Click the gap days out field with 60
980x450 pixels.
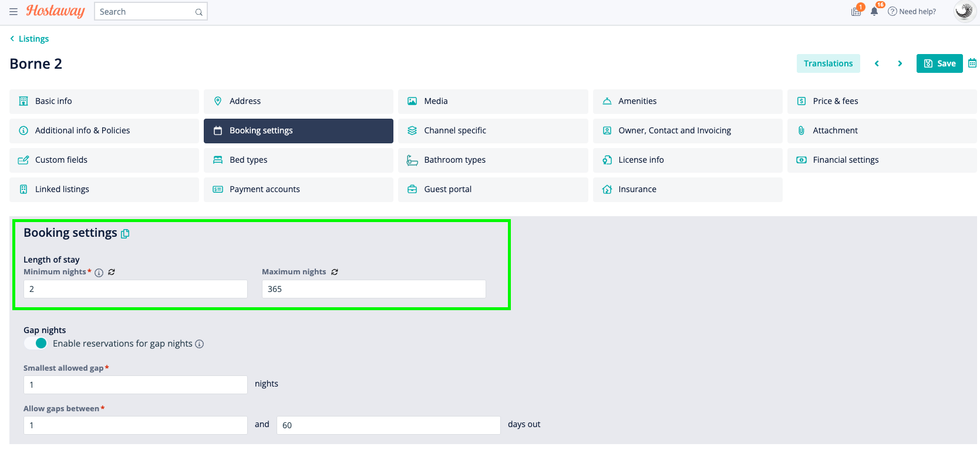389,425
